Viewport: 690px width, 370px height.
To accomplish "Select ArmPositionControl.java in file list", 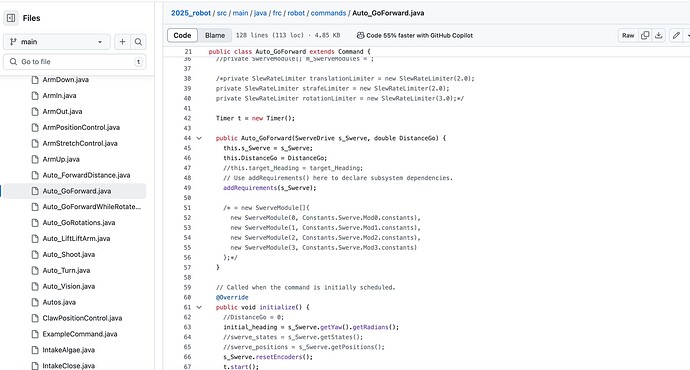I will 81,128.
